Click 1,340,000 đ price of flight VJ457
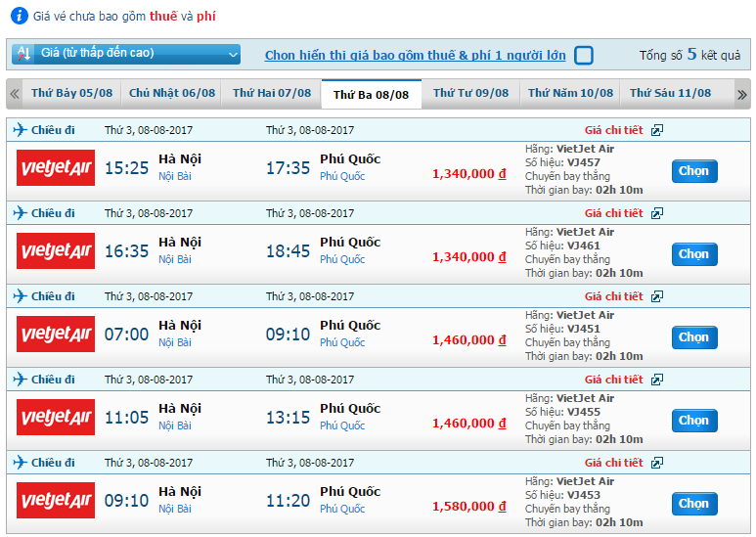Image resolution: width=756 pixels, height=537 pixels. pos(469,173)
